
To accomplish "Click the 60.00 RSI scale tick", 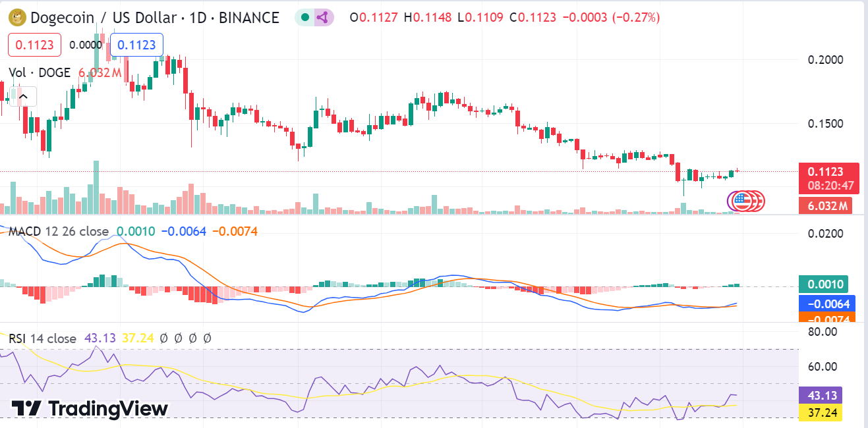I will click(x=822, y=366).
